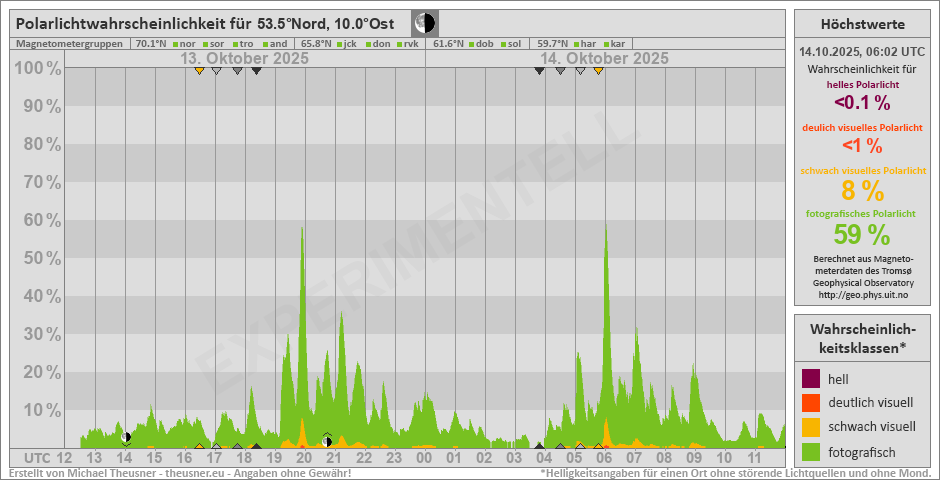Screen dimensions: 940x480
Task: Click the dark red 'hell' legend swatch
Action: coord(811,379)
